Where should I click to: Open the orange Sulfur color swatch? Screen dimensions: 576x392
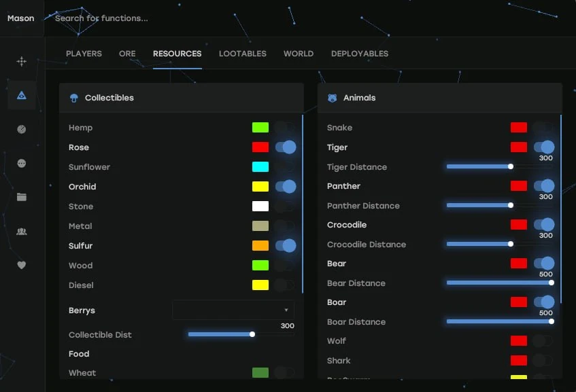tap(260, 245)
